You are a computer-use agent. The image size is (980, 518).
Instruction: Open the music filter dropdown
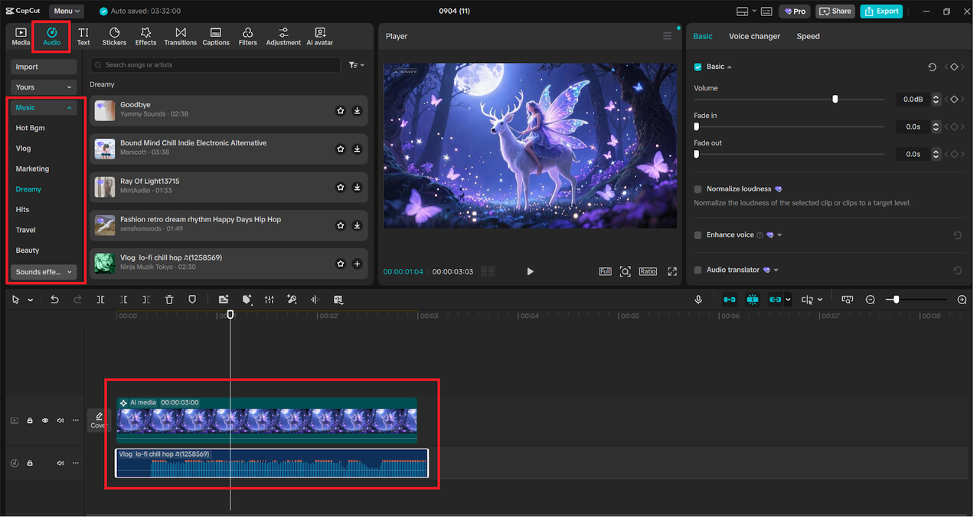356,65
